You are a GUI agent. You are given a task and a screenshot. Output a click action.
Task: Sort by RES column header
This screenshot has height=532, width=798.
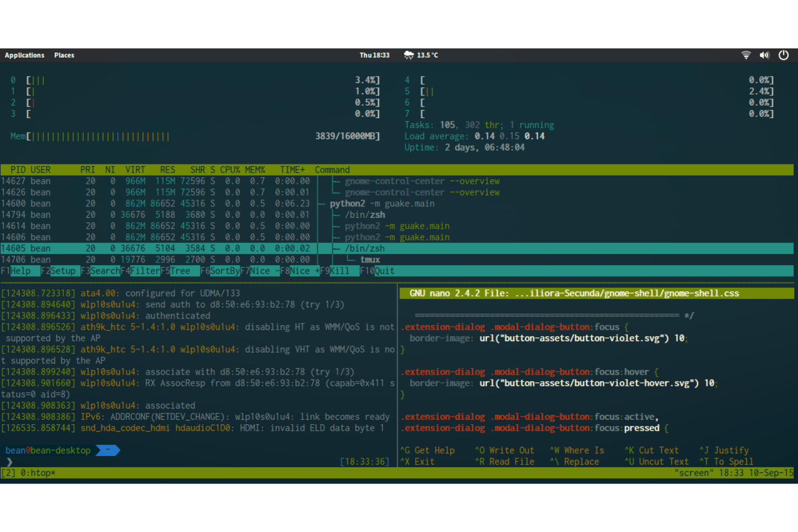[x=168, y=170]
